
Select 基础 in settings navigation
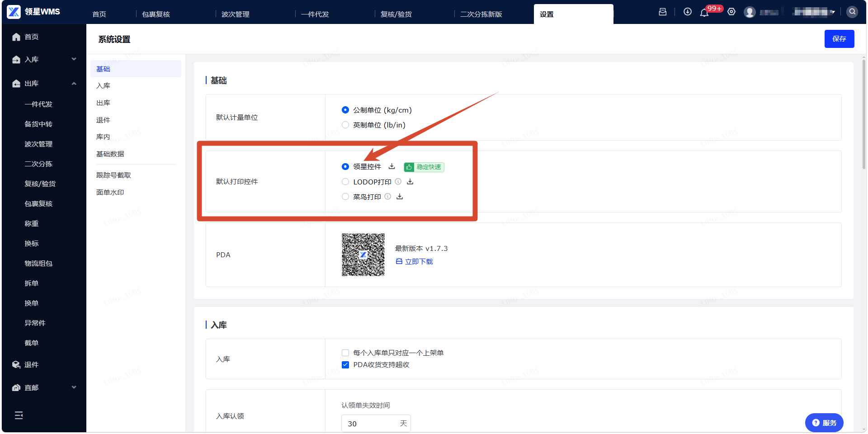click(136, 69)
